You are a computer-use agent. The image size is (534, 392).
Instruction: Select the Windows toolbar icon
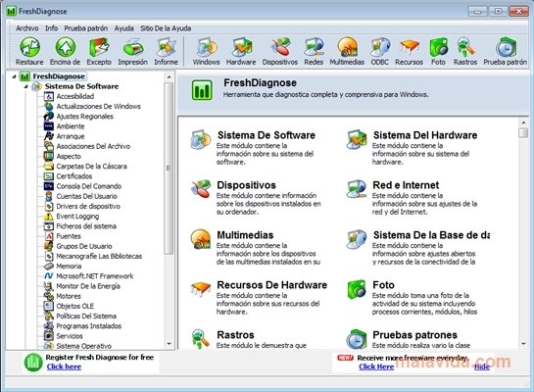pyautogui.click(x=206, y=47)
